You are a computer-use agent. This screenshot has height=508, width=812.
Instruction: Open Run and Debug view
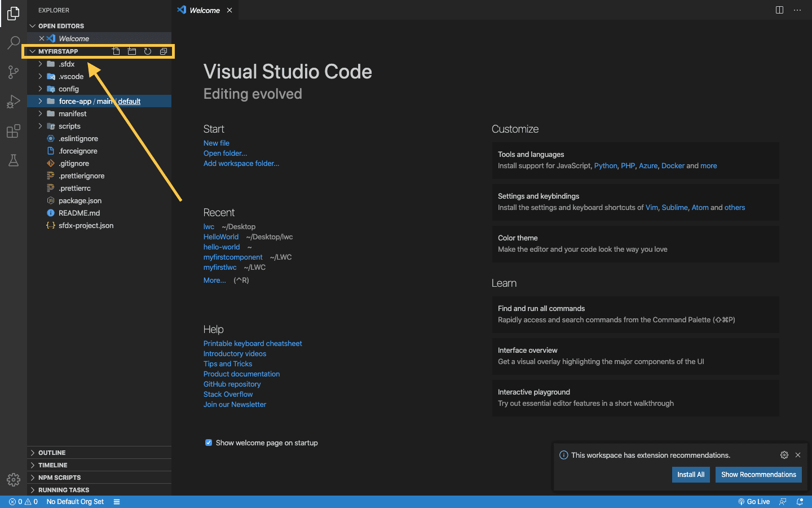[x=14, y=102]
